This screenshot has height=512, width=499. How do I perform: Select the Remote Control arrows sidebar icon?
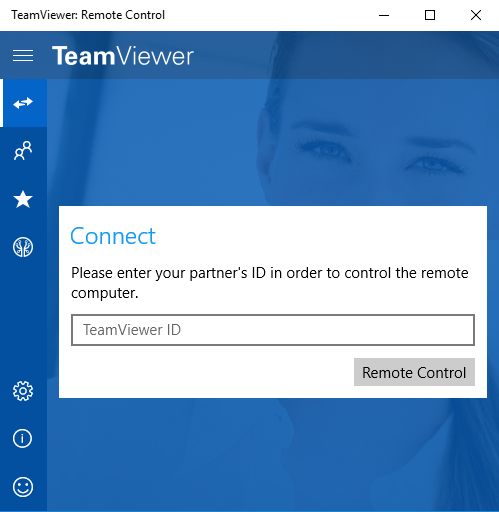coord(23,103)
